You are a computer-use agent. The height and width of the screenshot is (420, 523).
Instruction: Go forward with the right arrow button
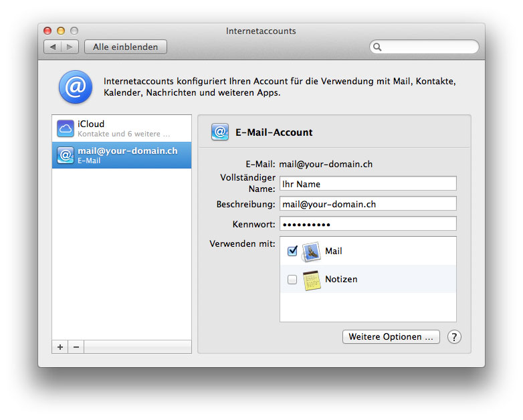[x=70, y=47]
